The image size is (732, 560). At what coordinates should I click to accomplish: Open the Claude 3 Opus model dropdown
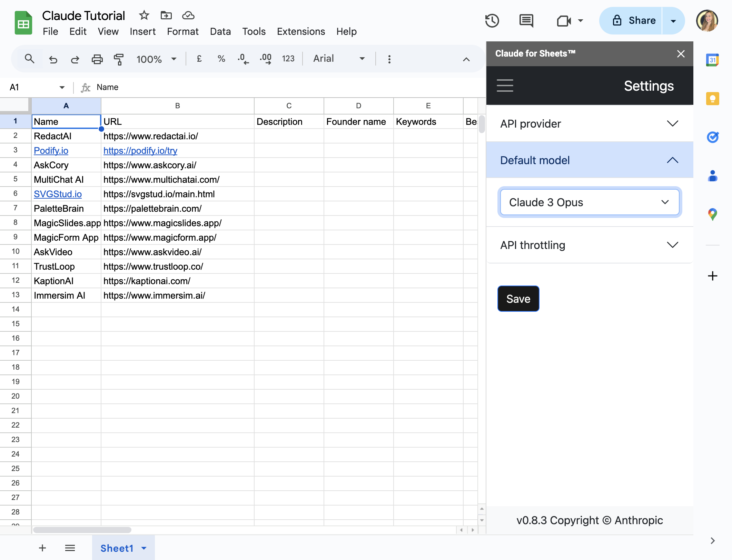click(x=590, y=202)
